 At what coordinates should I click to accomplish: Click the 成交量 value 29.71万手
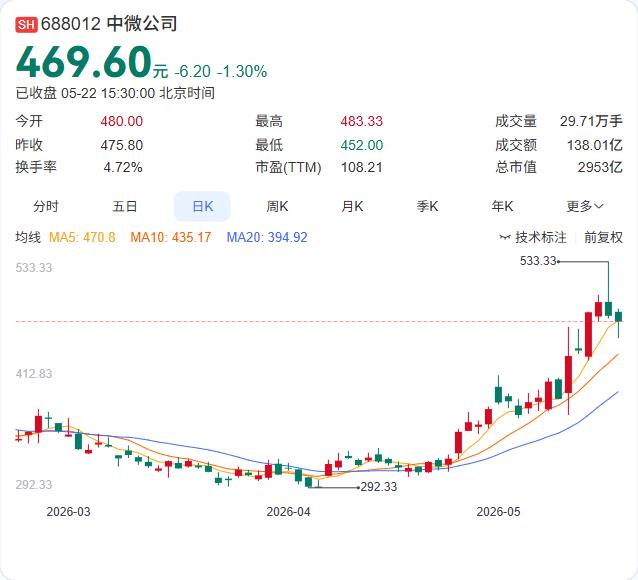coord(591,121)
